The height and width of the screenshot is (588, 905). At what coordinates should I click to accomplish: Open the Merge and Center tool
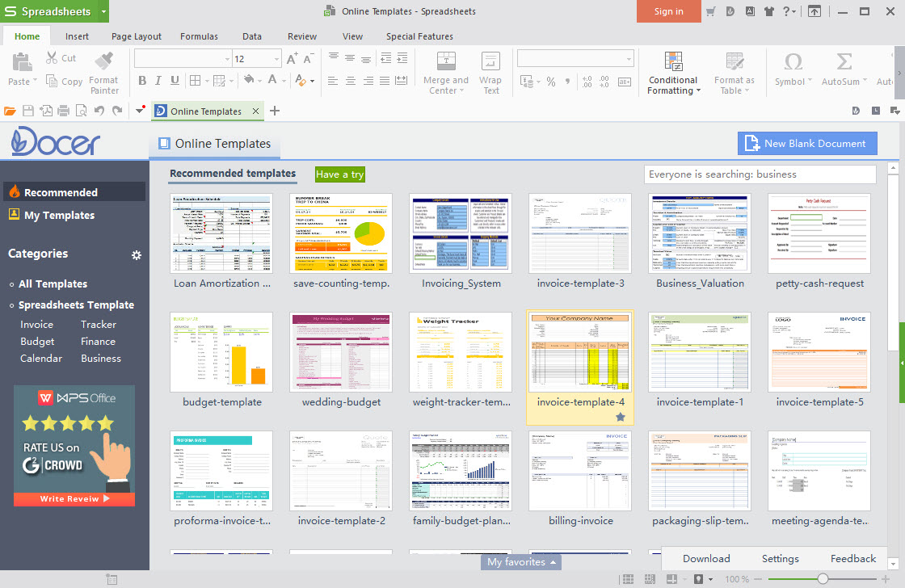[x=445, y=73]
